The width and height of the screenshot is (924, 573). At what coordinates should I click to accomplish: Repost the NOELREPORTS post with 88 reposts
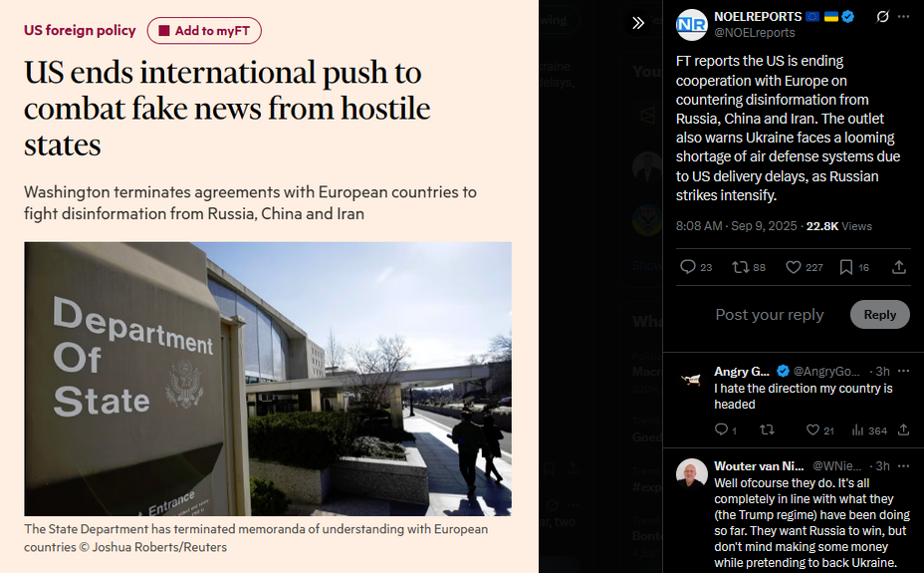click(740, 267)
